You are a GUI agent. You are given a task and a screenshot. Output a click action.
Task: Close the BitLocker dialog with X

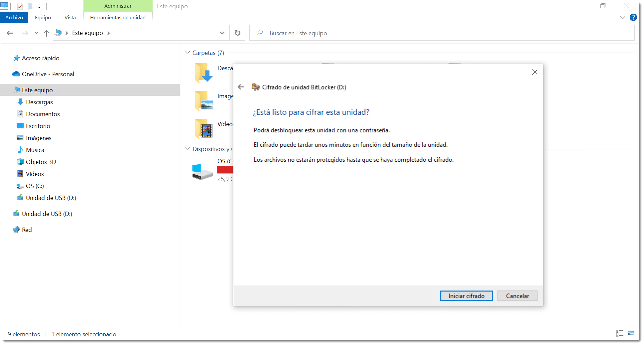[x=535, y=72]
